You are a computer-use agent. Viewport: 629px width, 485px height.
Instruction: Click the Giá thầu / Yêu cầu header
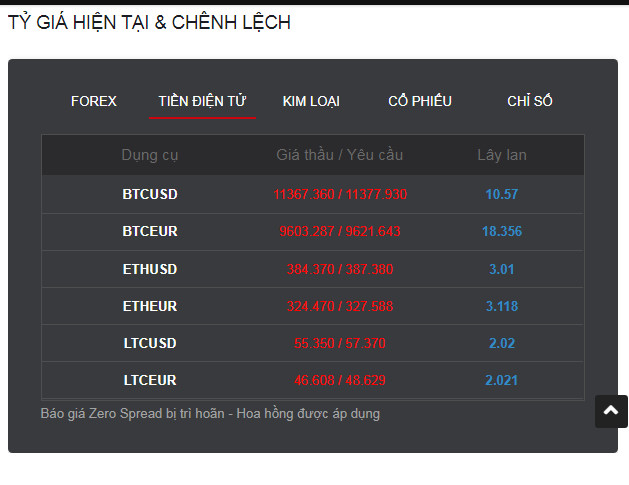[x=340, y=155]
